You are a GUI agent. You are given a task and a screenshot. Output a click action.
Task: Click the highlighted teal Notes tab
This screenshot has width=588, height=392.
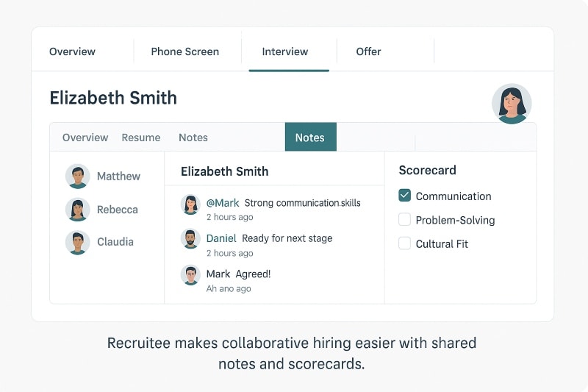(x=309, y=138)
